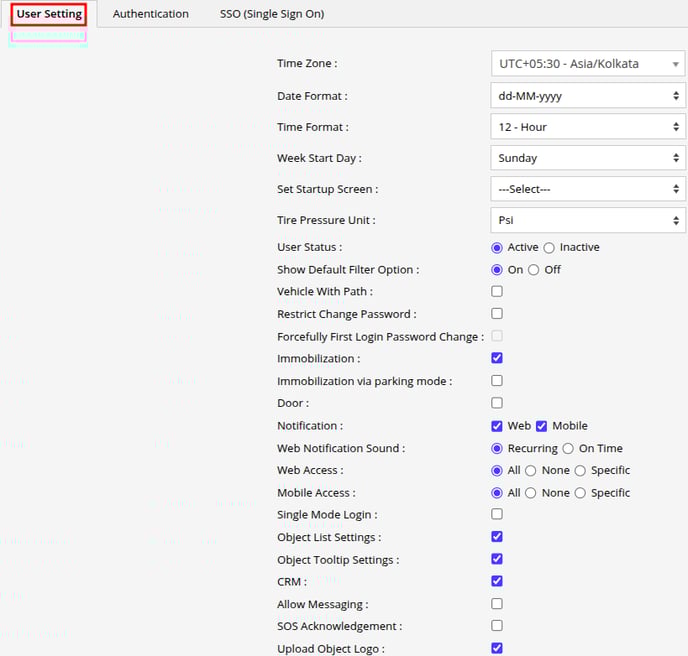Open the Time Format dropdown
The width and height of the screenshot is (688, 656).
[x=587, y=127]
